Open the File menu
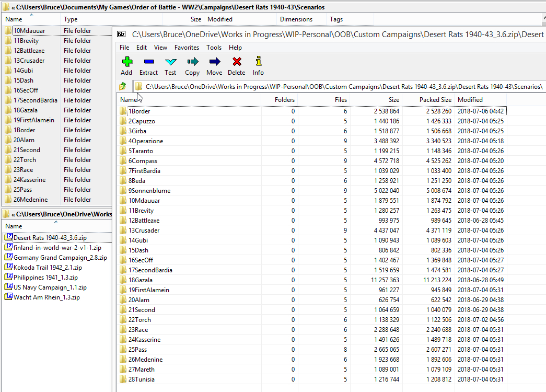Image resolution: width=546 pixels, height=392 pixels. [x=124, y=48]
